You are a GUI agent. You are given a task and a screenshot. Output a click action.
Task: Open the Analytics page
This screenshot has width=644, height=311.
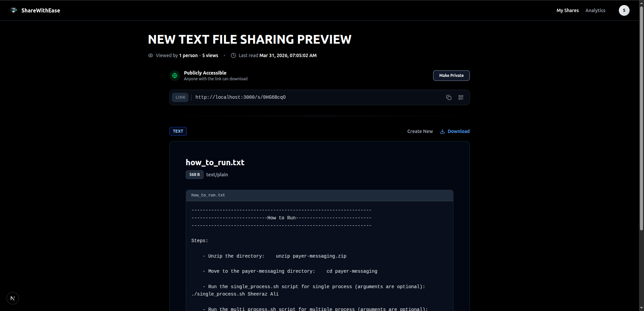tap(595, 10)
